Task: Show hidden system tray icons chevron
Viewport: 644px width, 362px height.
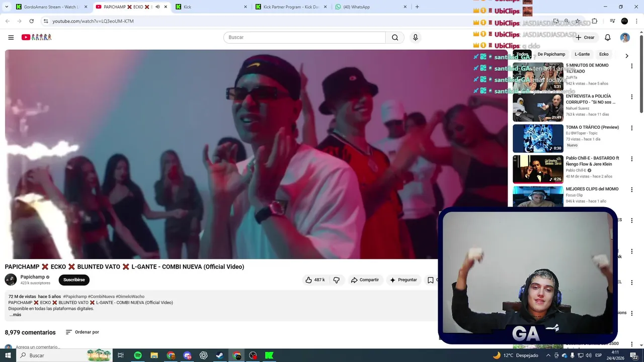Action: point(548,355)
